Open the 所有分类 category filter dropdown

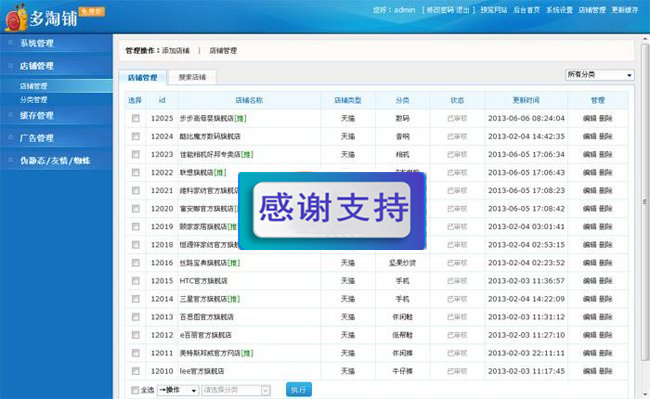click(599, 75)
